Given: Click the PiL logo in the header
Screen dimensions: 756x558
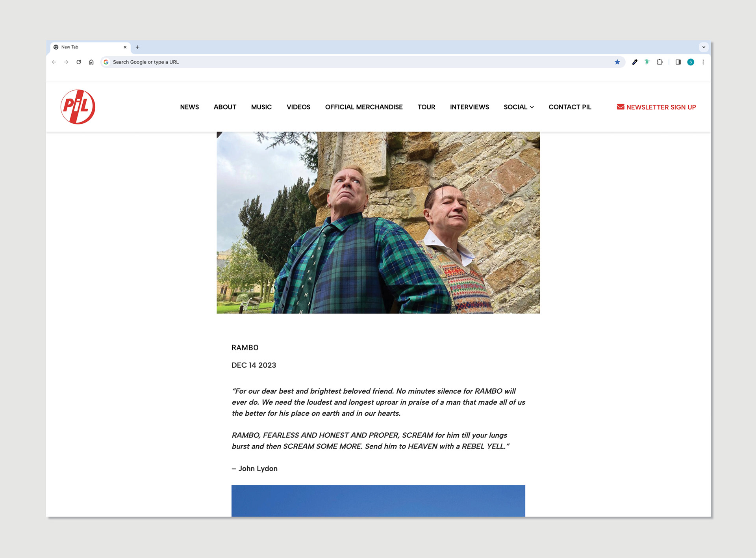Looking at the screenshot, I should coord(78,107).
